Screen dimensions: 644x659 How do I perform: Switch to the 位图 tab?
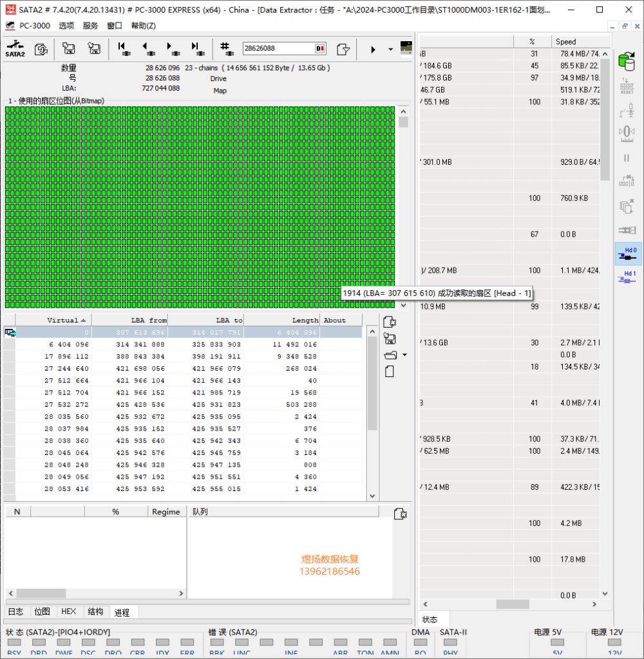pyautogui.click(x=42, y=611)
